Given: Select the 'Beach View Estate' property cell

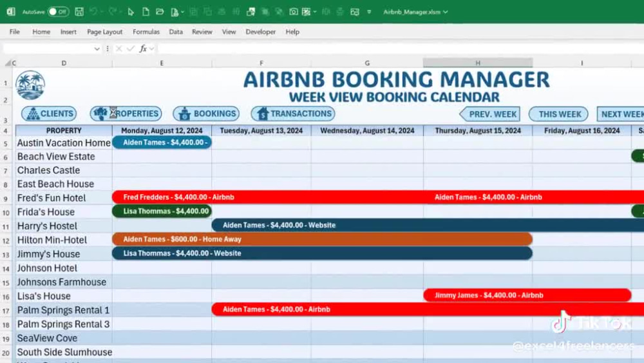Looking at the screenshot, I should click(64, 157).
